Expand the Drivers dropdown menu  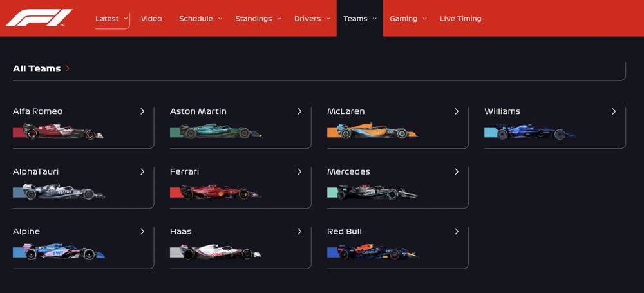click(x=312, y=19)
